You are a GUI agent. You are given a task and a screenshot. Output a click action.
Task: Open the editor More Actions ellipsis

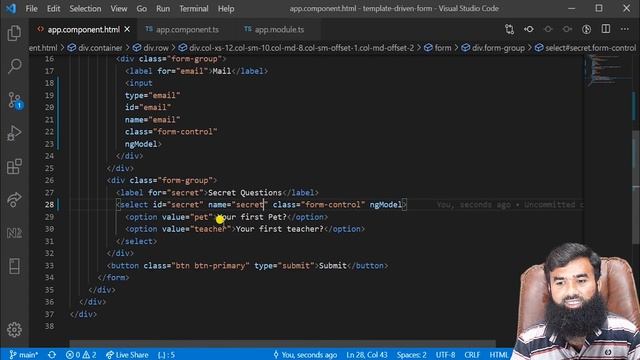(625, 29)
